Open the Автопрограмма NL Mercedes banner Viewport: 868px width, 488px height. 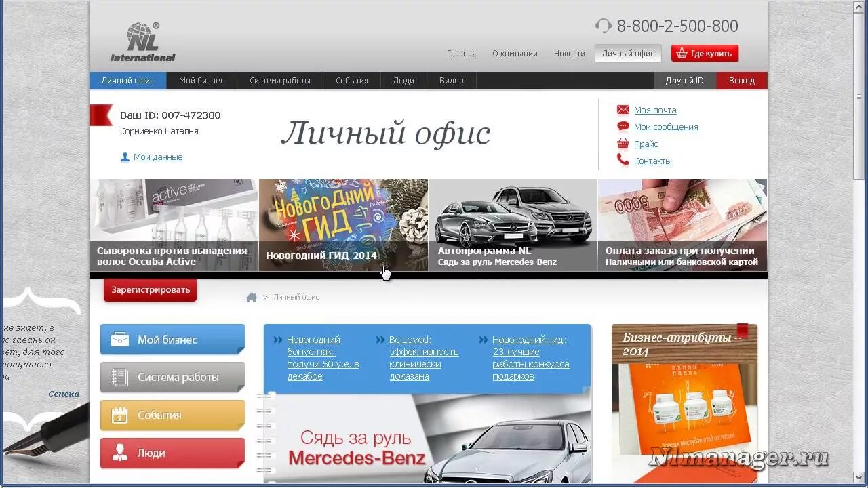click(x=513, y=225)
